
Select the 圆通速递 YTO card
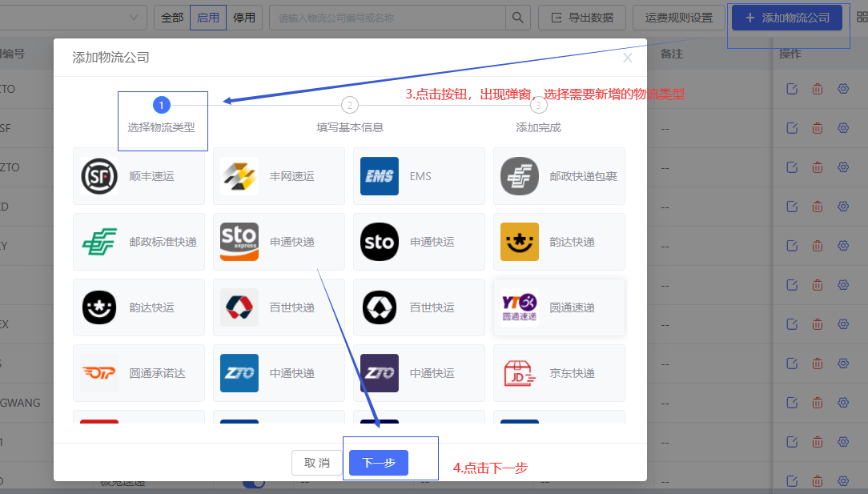click(x=559, y=307)
